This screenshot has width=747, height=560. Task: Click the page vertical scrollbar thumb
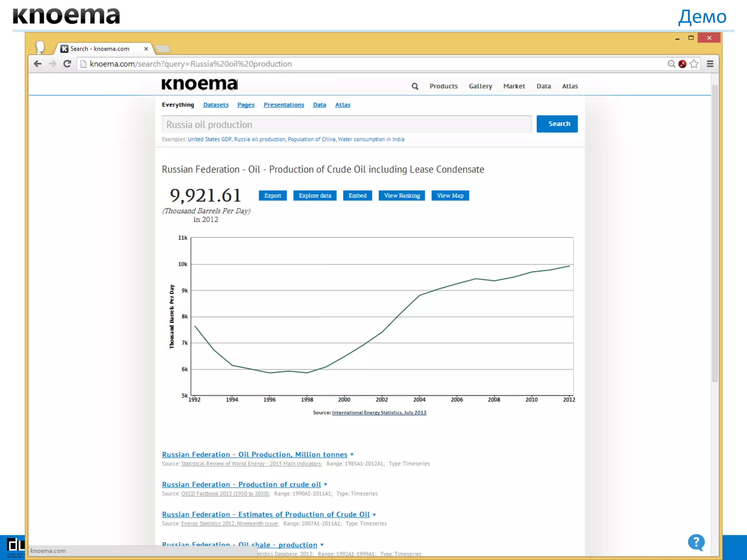tap(715, 233)
